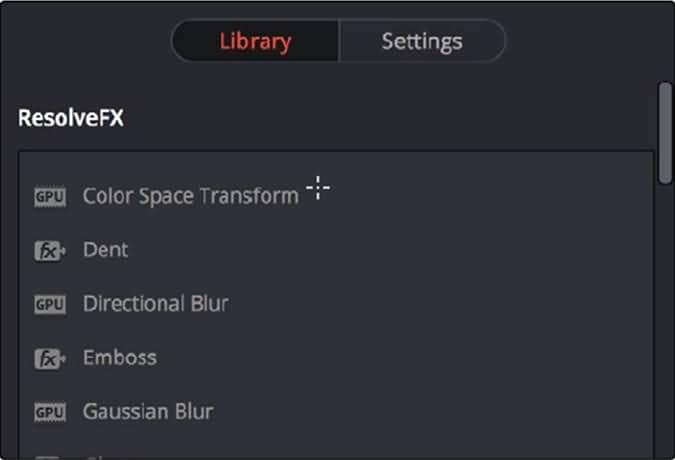Click the fx icon next to Dent
The height and width of the screenshot is (460, 675).
(x=49, y=250)
